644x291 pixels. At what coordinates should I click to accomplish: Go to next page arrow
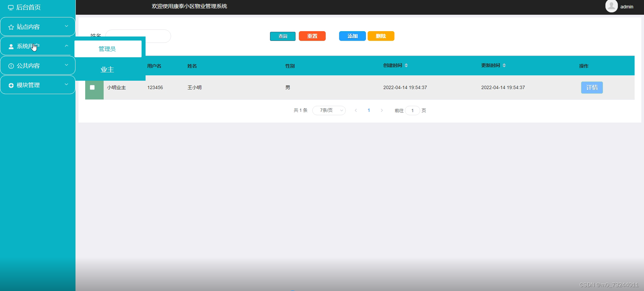pyautogui.click(x=382, y=110)
